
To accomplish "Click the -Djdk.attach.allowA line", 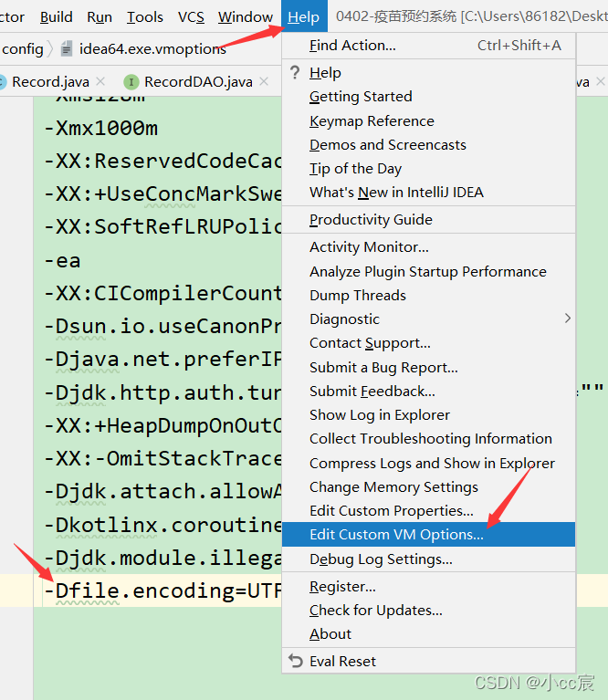I will pyautogui.click(x=162, y=492).
